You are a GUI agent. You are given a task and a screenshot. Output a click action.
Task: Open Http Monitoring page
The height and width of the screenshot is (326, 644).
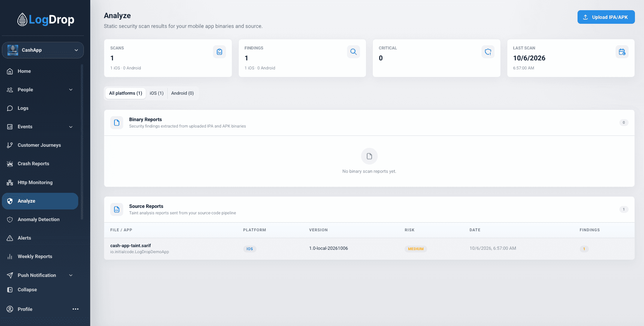click(40, 183)
